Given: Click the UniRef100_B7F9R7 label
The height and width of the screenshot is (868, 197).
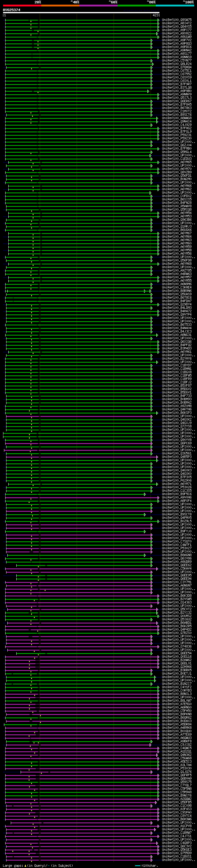Looking at the screenshot, I should 177,84.
